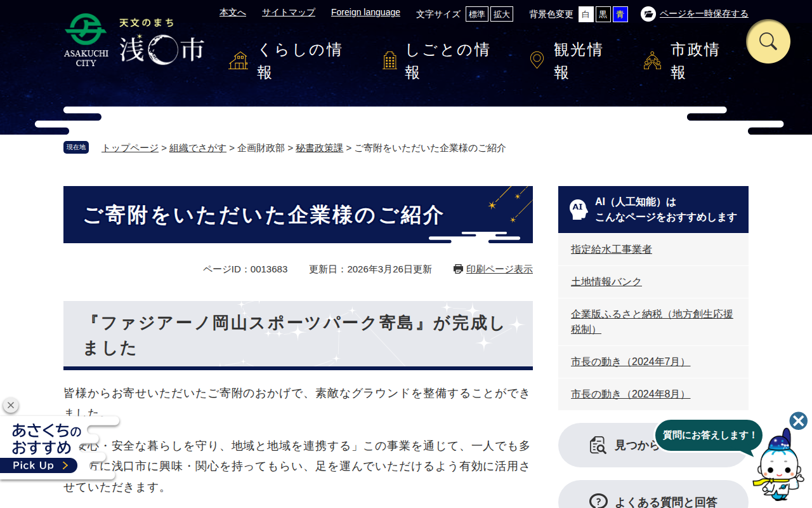This screenshot has width=812, height=508.
Task: Click the 現在地 label
Action: [x=76, y=147]
